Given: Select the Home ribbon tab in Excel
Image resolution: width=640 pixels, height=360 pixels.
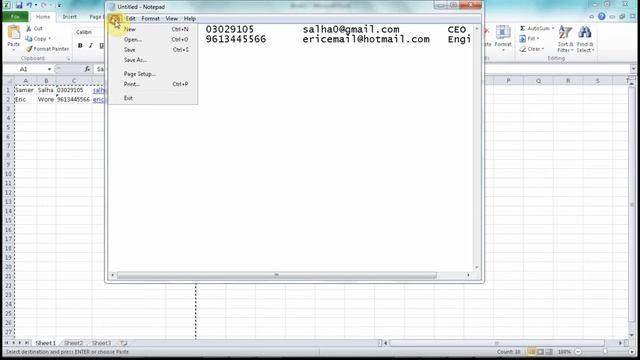Looking at the screenshot, I should point(43,17).
